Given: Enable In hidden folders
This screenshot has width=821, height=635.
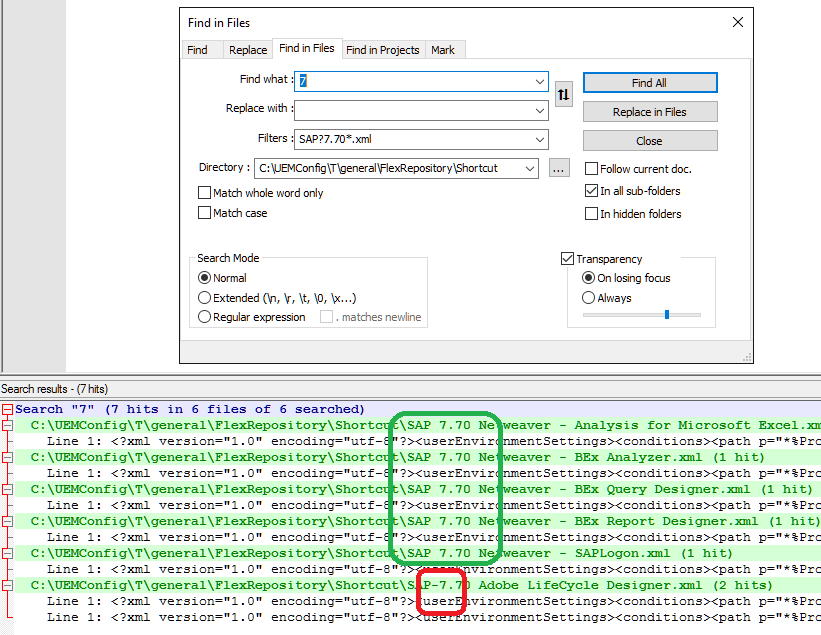Looking at the screenshot, I should [591, 213].
